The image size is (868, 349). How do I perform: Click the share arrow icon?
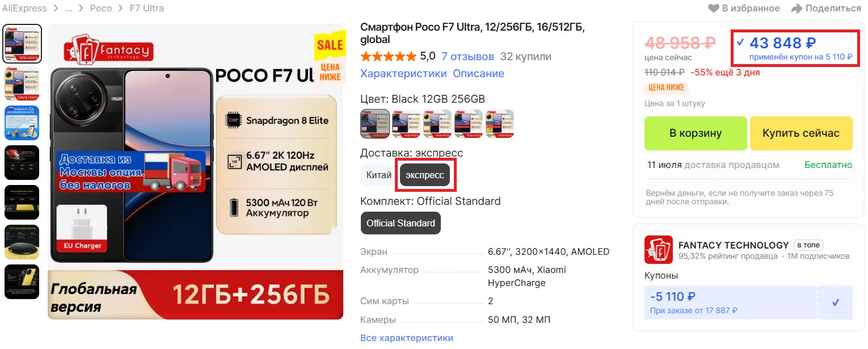pos(797,9)
